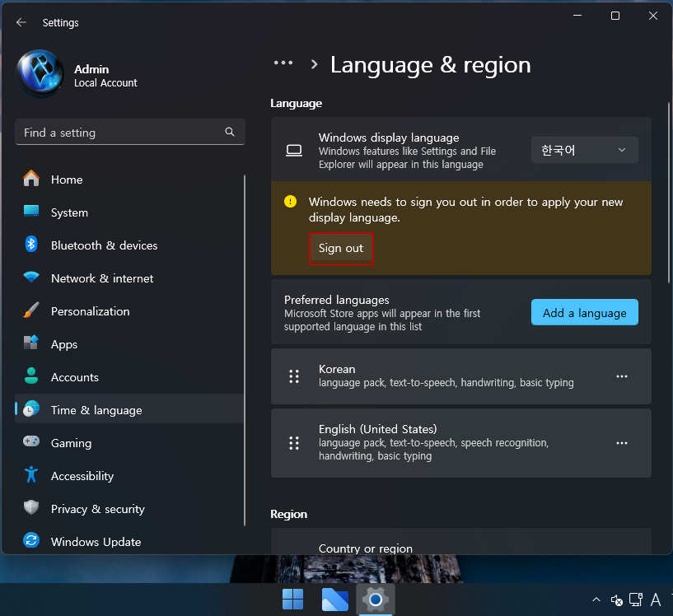Open more options for English (United States)

pyautogui.click(x=621, y=443)
